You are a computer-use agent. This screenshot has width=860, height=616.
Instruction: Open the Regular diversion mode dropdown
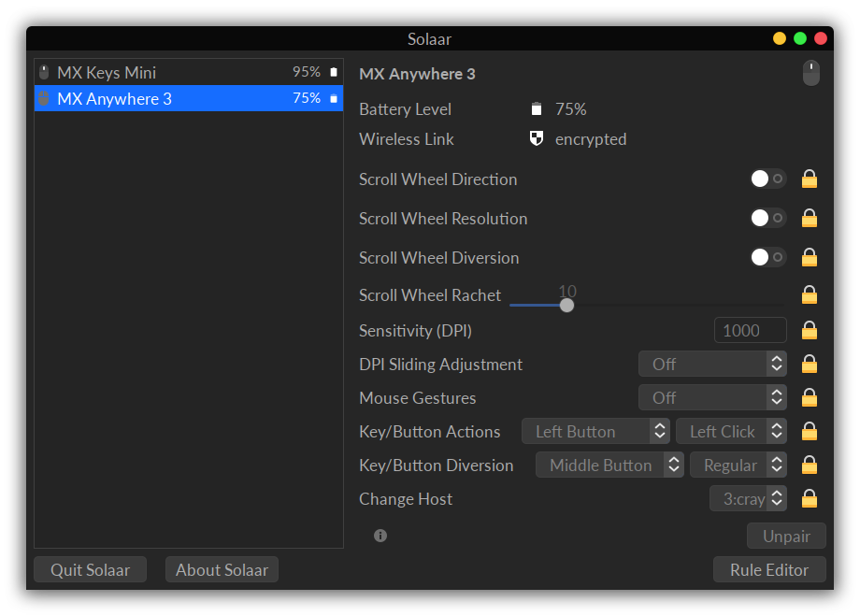click(x=738, y=466)
